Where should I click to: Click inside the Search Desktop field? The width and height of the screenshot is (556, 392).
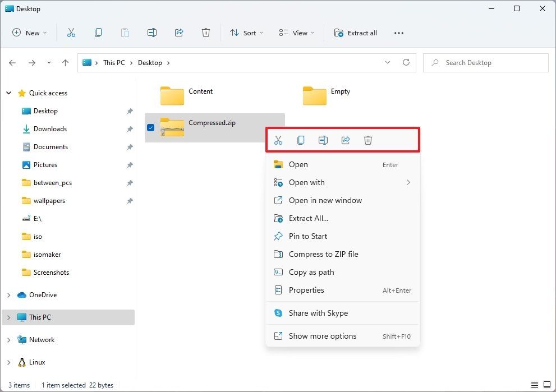485,62
